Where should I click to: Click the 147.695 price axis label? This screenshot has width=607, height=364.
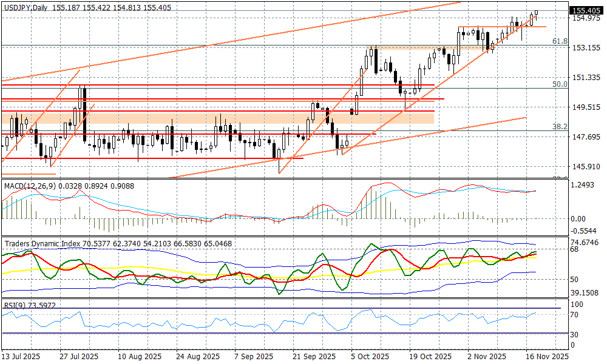[x=586, y=137]
